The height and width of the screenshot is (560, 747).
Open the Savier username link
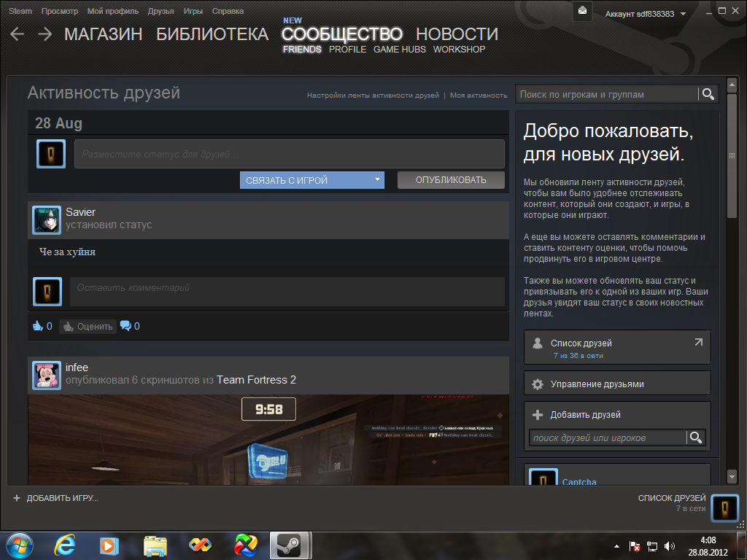click(x=80, y=212)
